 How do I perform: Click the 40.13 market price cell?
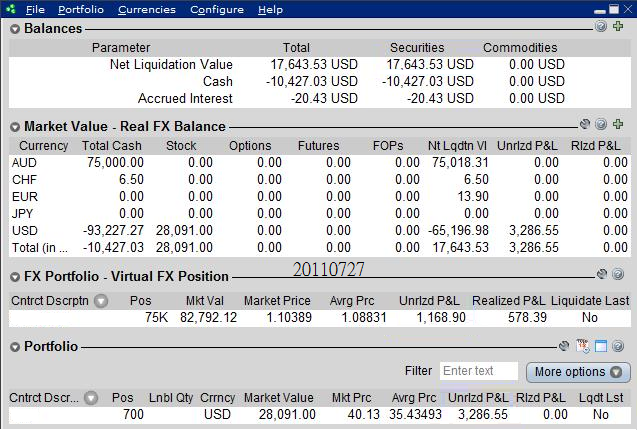(x=364, y=415)
